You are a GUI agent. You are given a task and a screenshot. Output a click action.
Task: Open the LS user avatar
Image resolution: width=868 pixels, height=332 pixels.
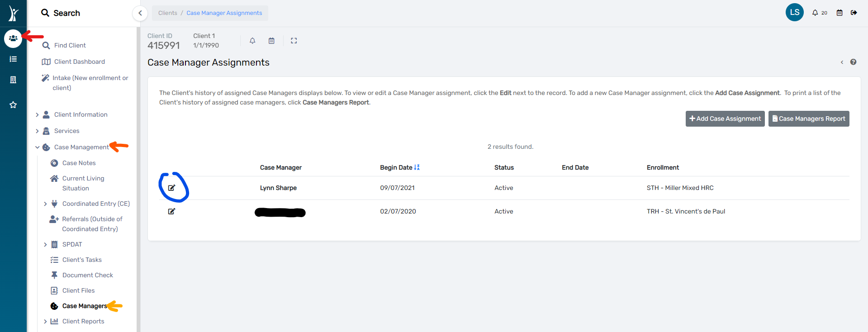coord(794,12)
